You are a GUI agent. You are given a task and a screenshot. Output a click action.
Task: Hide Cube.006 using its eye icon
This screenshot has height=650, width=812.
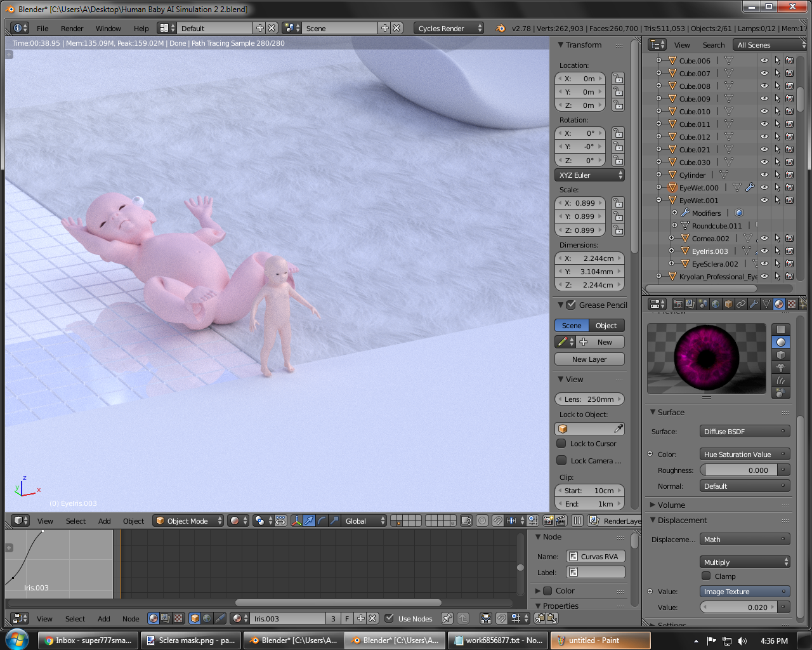764,61
